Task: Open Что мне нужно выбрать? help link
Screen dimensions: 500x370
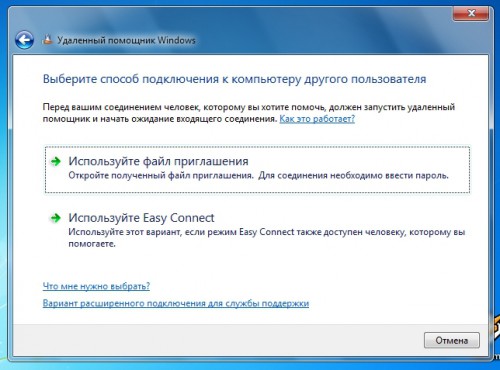Action: (96, 286)
